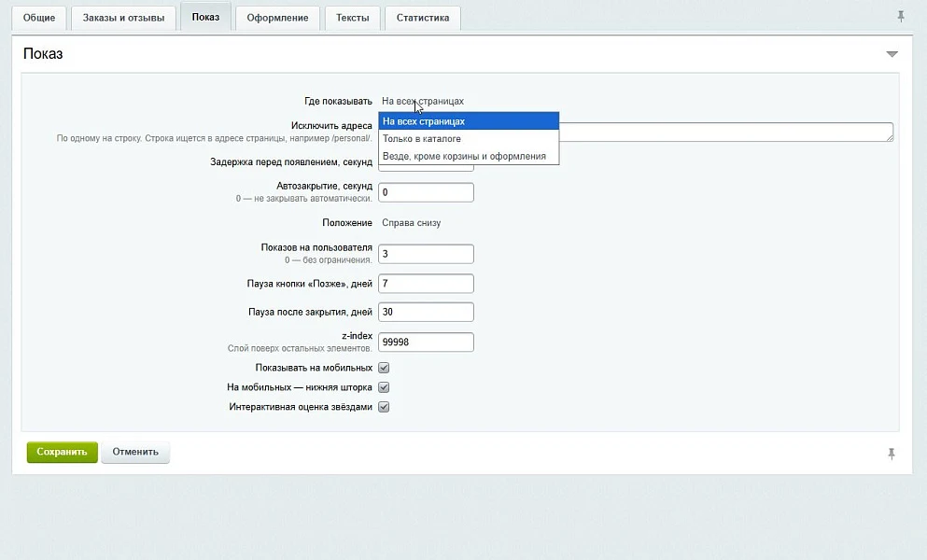The image size is (927, 560).
Task: Pin the tabs bar with top pin icon
Action: (x=901, y=17)
